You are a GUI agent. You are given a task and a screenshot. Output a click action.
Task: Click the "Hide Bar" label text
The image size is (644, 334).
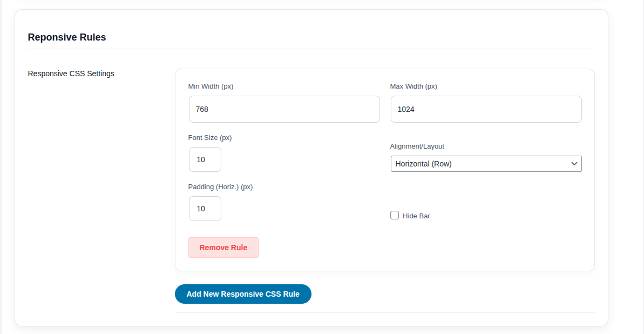[x=416, y=216]
